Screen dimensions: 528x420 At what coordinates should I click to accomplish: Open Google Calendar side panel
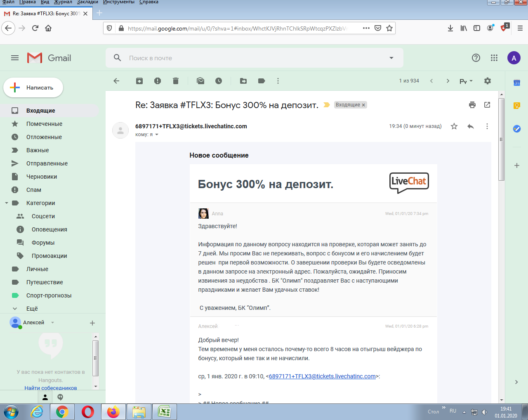(516, 83)
